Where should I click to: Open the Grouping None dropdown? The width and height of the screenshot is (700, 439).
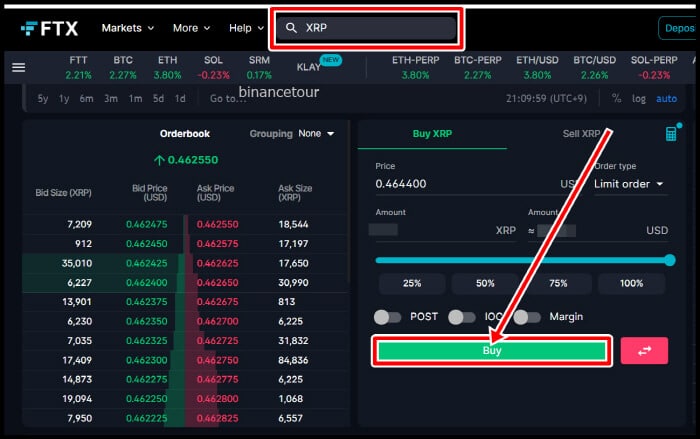coord(316,134)
